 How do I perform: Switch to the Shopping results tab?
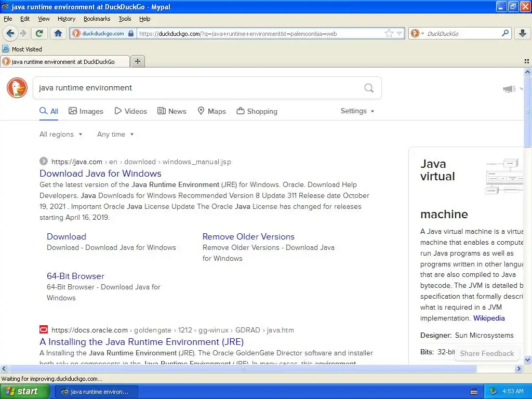(x=257, y=111)
